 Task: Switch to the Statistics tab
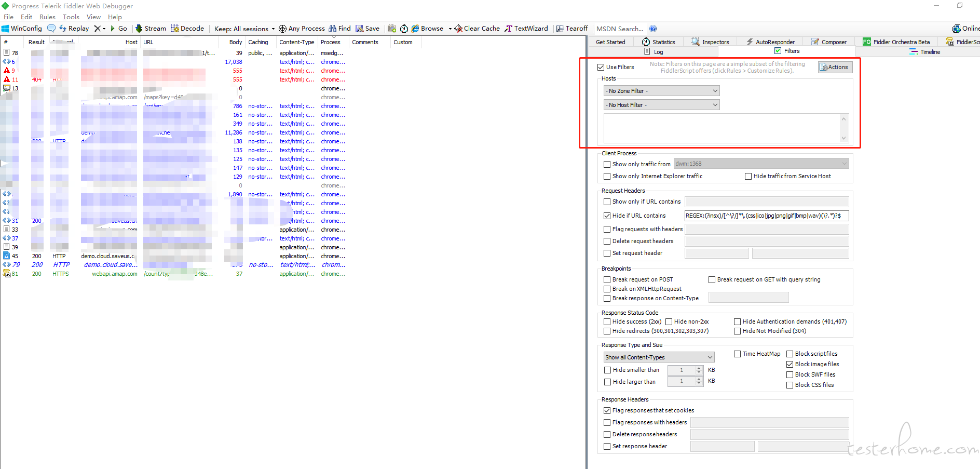(659, 42)
